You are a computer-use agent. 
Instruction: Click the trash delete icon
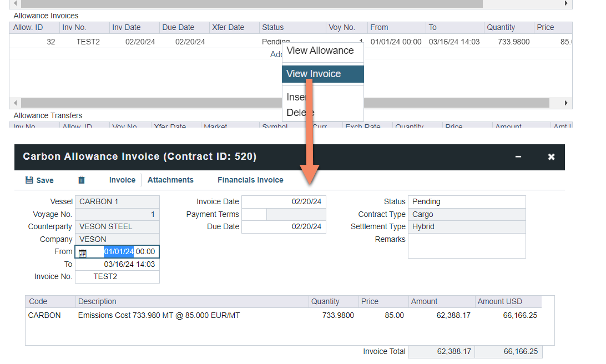(x=82, y=180)
